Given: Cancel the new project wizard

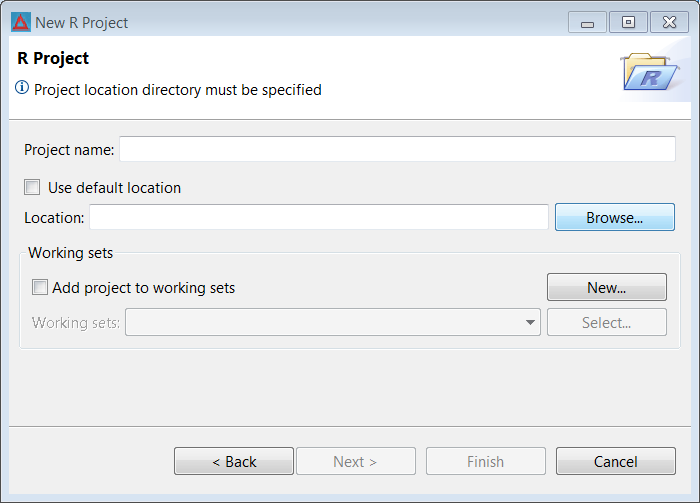Looking at the screenshot, I should tap(616, 461).
